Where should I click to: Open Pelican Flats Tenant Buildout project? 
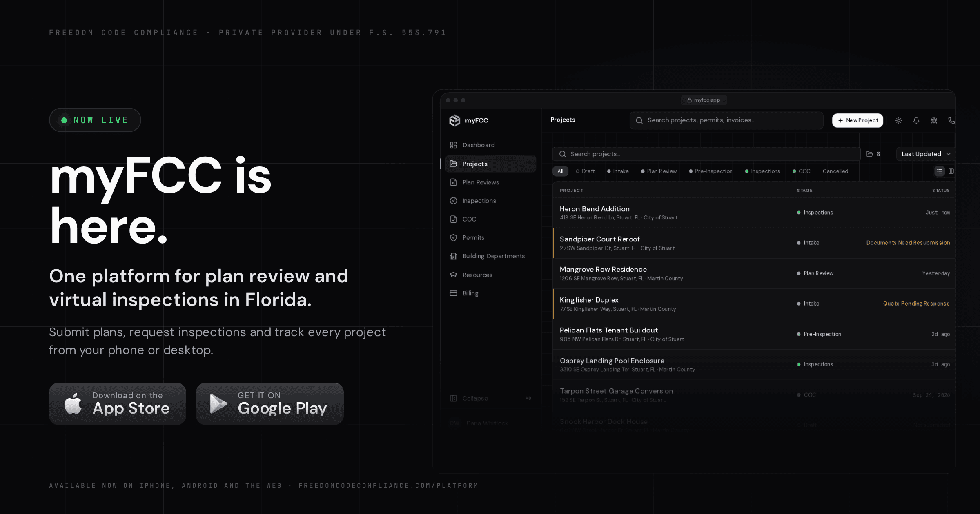pyautogui.click(x=754, y=334)
